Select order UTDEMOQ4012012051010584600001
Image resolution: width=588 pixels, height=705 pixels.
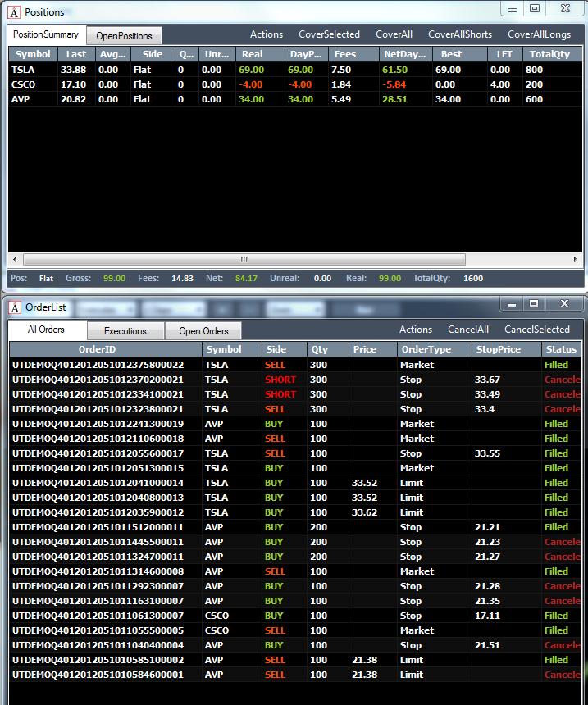pyautogui.click(x=295, y=675)
